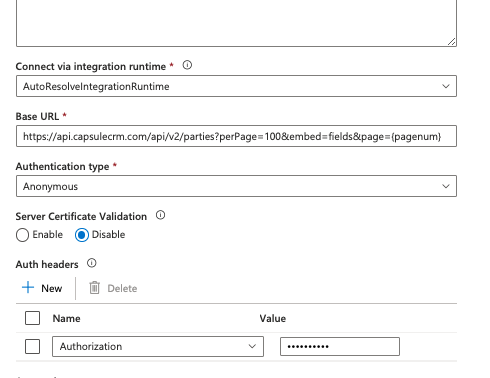Check the select-all headers checkbox
The height and width of the screenshot is (378, 490).
coord(32,318)
